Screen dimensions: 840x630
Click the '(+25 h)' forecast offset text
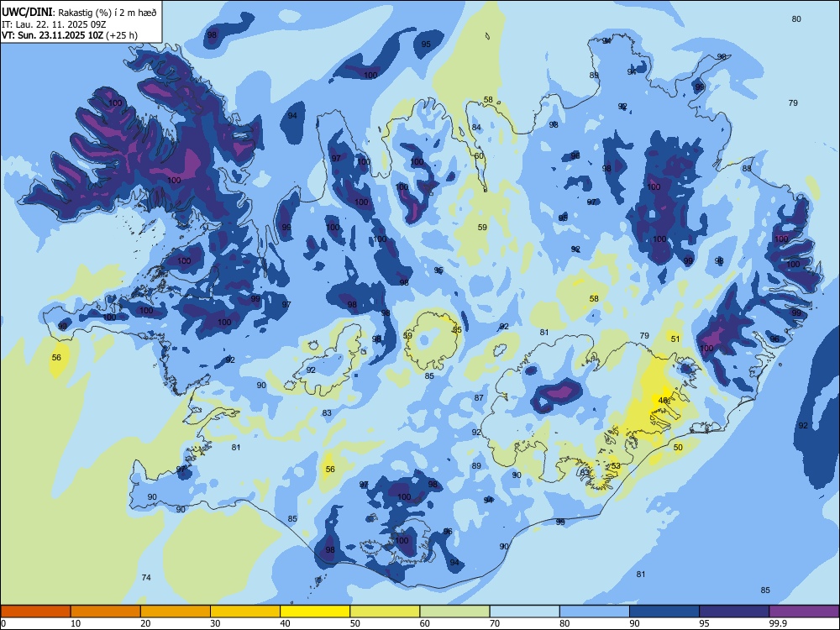coord(122,35)
